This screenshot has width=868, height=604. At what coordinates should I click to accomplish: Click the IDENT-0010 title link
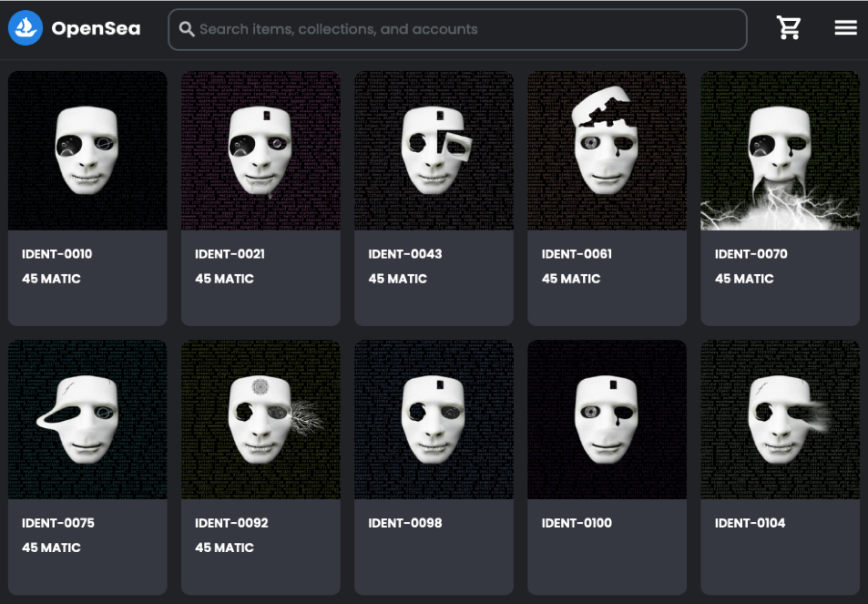pyautogui.click(x=57, y=254)
